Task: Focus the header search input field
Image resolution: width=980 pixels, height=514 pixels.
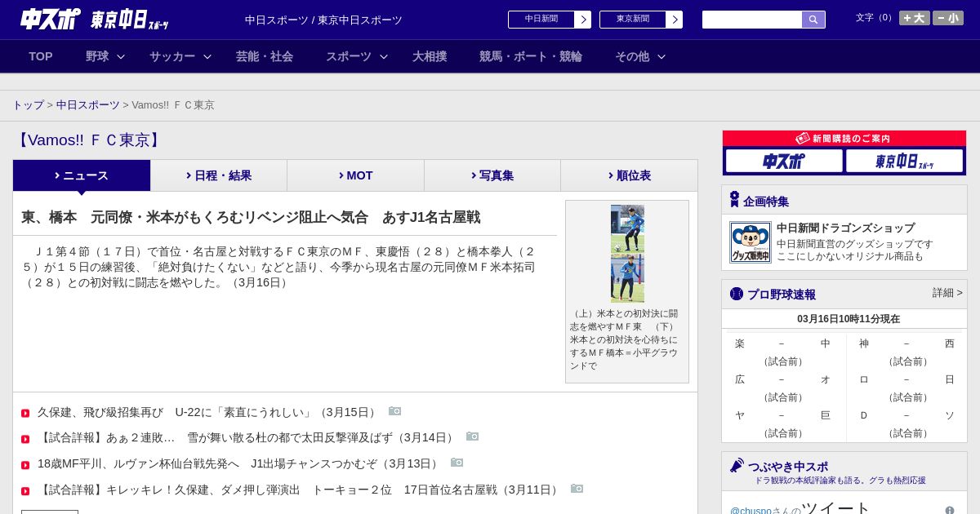Action: pos(752,20)
